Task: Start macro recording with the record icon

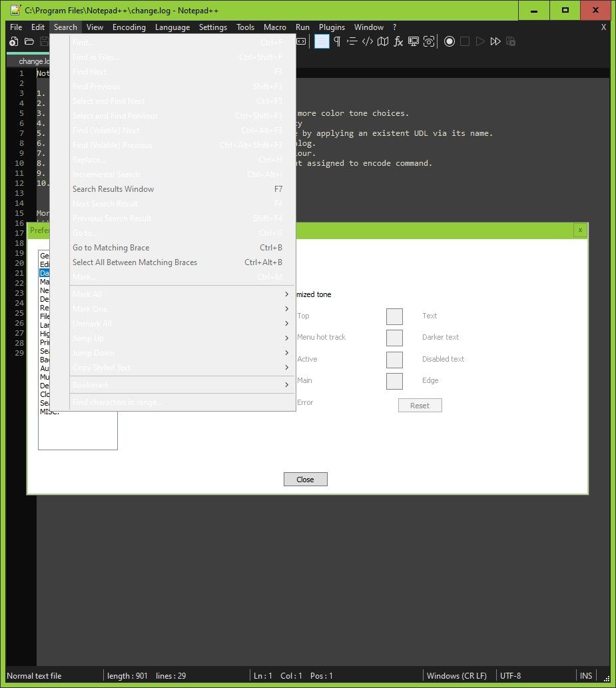Action: (450, 41)
